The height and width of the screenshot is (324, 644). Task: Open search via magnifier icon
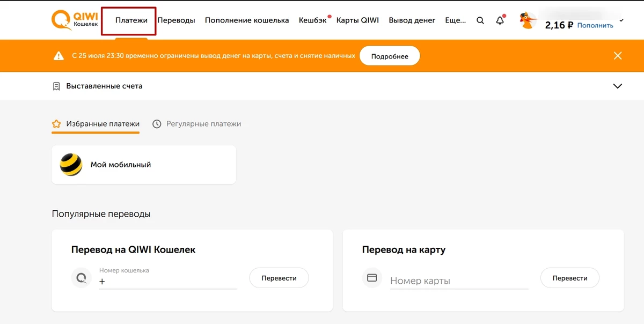480,20
